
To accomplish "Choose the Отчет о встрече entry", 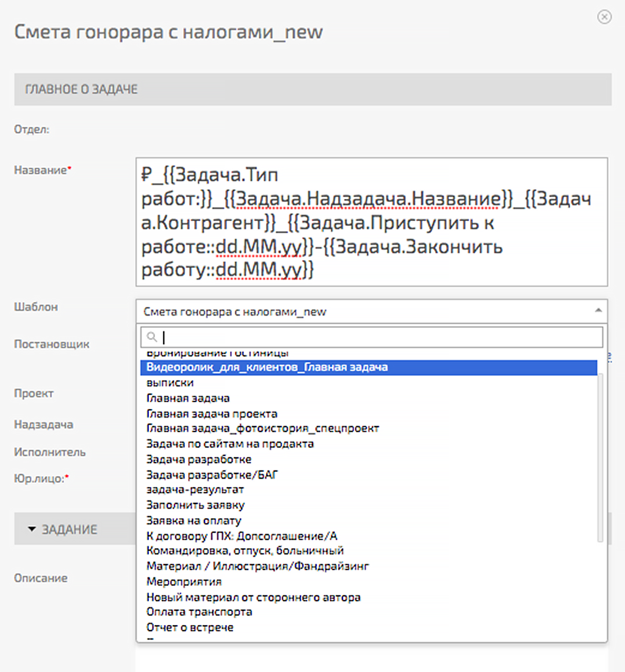I will (189, 627).
